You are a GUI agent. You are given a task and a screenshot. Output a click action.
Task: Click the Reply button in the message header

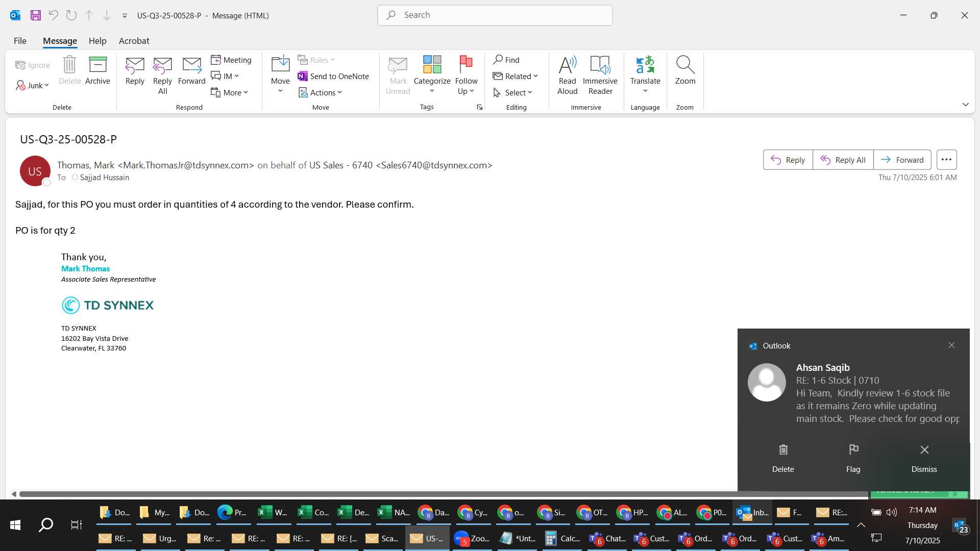click(x=788, y=160)
